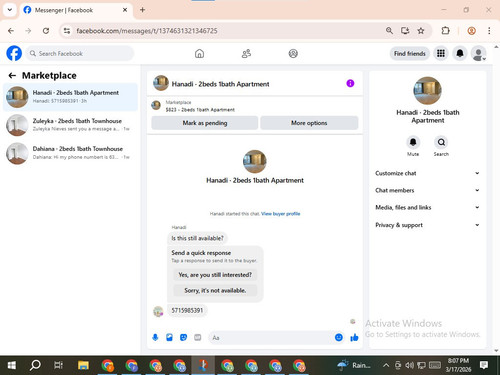Click the phone number message 5715985391
This screenshot has height=375, width=500.
(187, 310)
